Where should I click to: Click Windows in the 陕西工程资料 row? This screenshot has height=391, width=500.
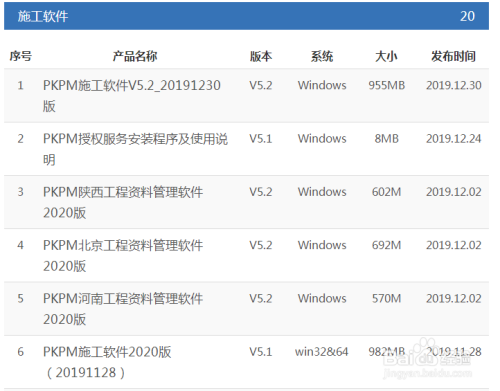tap(322, 192)
